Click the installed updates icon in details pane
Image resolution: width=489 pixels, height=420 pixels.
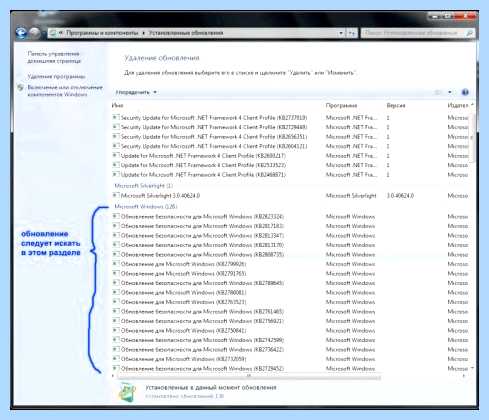(127, 391)
